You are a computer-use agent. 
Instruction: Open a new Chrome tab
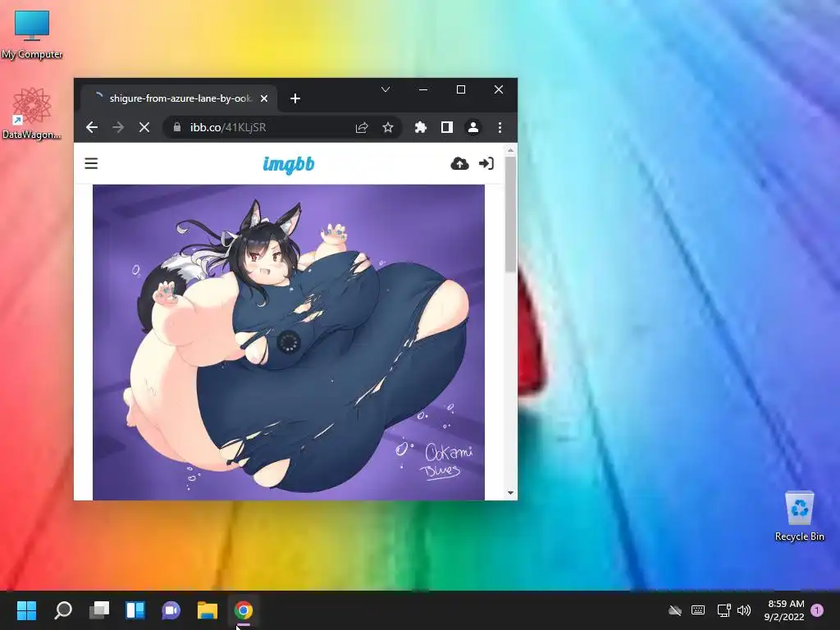pyautogui.click(x=295, y=98)
